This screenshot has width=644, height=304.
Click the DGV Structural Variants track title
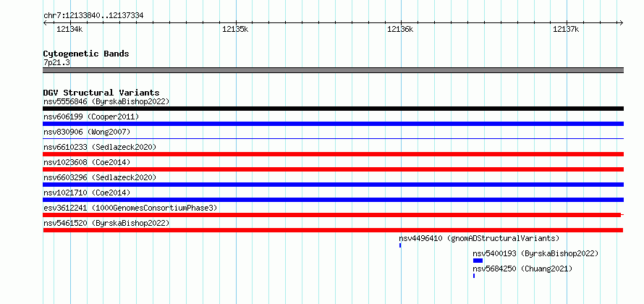[x=101, y=93]
